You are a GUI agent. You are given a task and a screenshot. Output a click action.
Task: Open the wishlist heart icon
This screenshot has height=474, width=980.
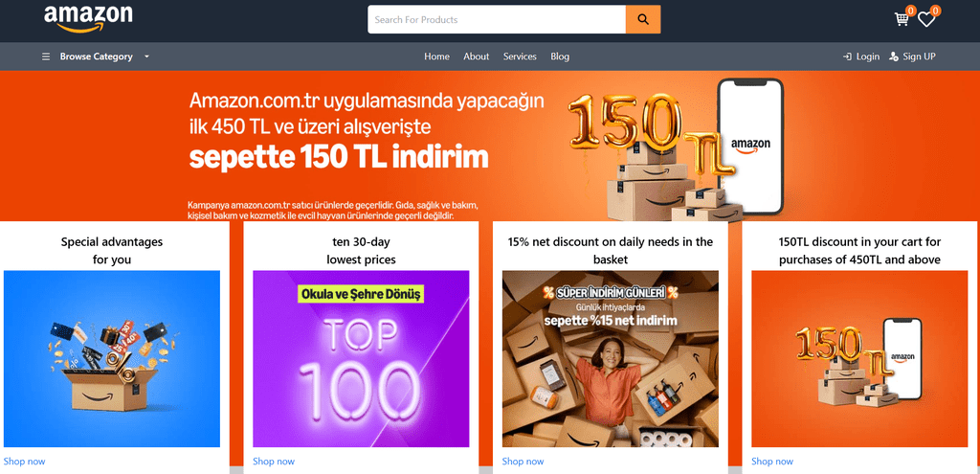(926, 19)
